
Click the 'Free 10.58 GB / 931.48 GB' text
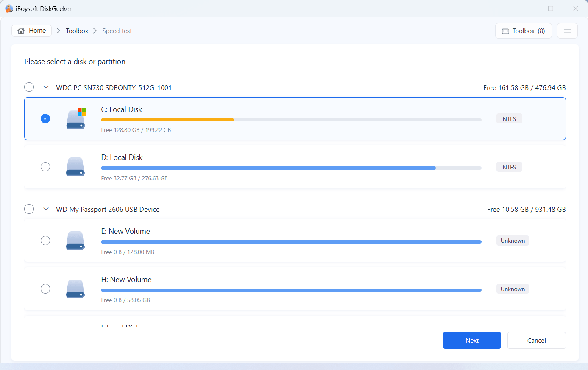[x=526, y=209]
